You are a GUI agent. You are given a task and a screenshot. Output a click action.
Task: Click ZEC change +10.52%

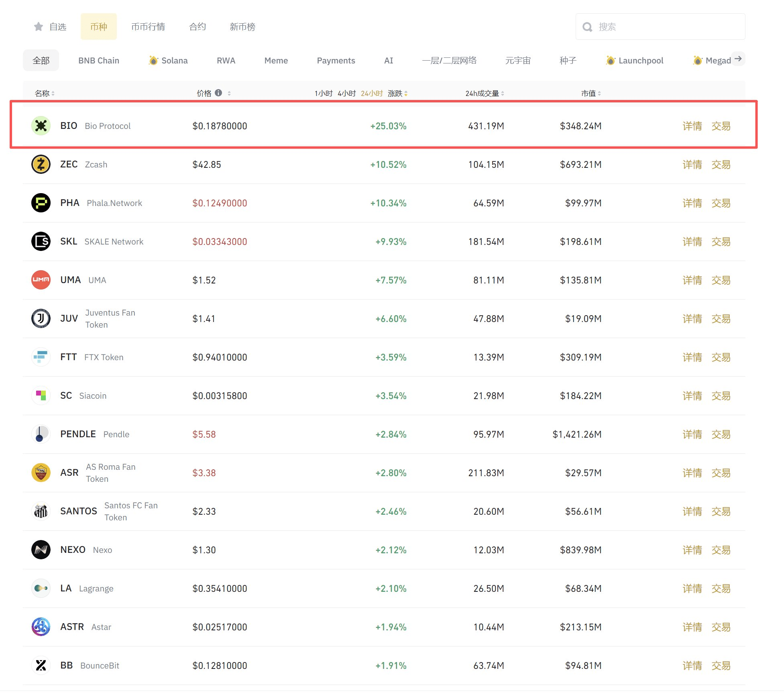pyautogui.click(x=388, y=165)
